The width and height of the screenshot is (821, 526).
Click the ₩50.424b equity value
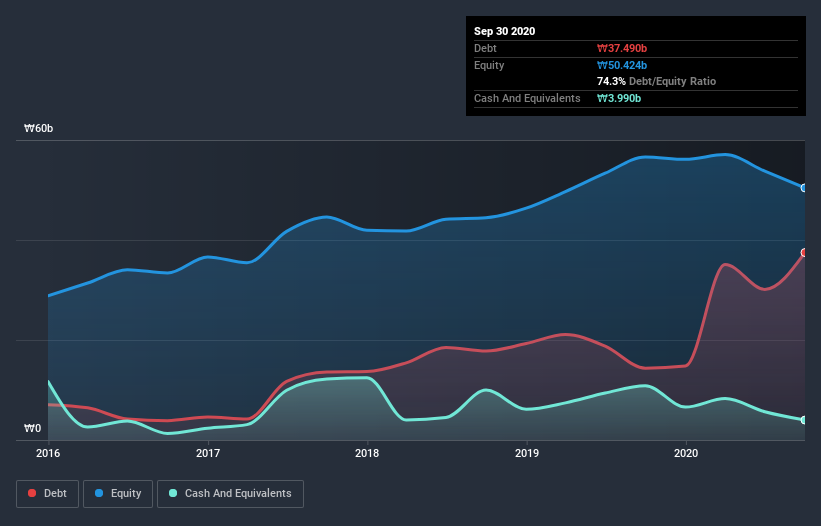coord(622,65)
